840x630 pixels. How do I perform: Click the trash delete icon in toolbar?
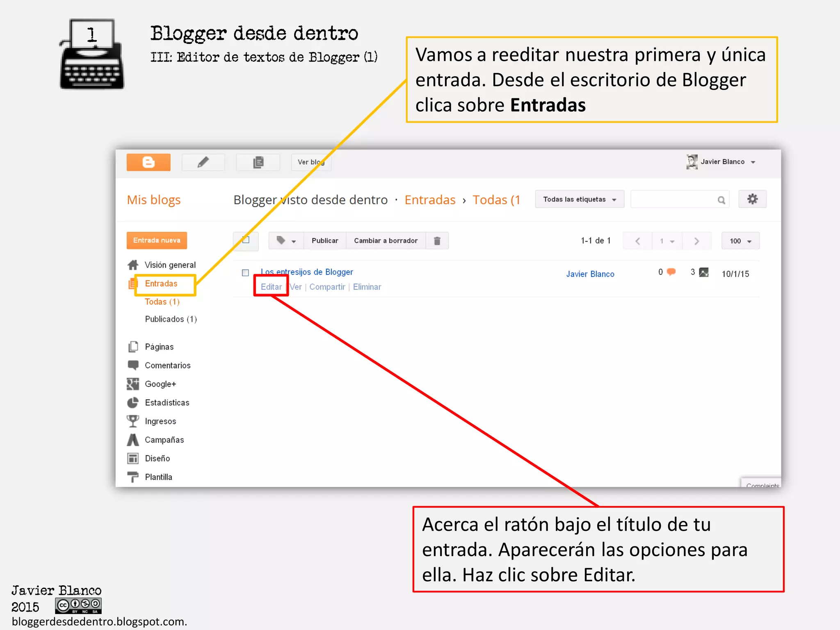pos(437,241)
